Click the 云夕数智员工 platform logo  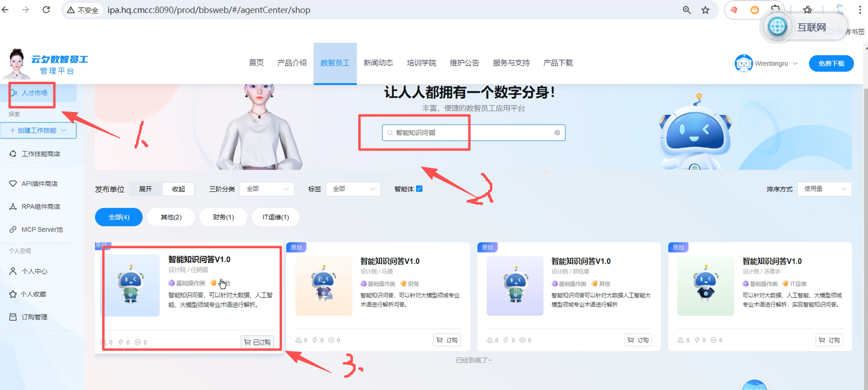point(47,63)
